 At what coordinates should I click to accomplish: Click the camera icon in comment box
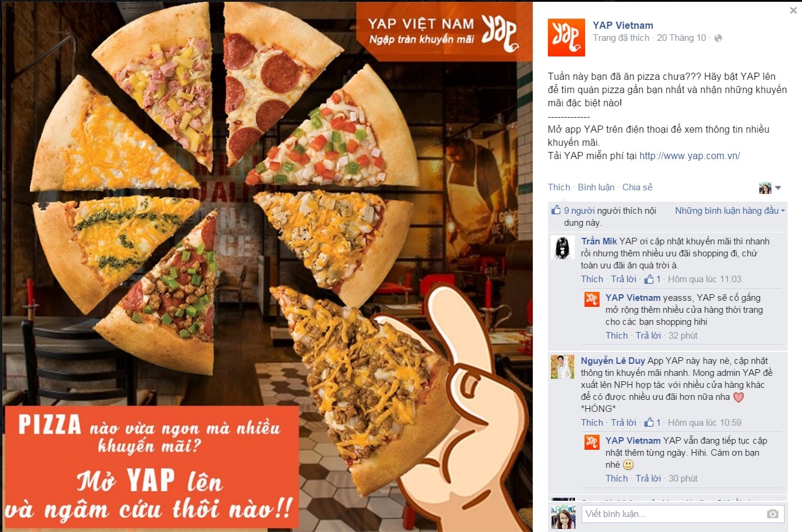pyautogui.click(x=773, y=514)
